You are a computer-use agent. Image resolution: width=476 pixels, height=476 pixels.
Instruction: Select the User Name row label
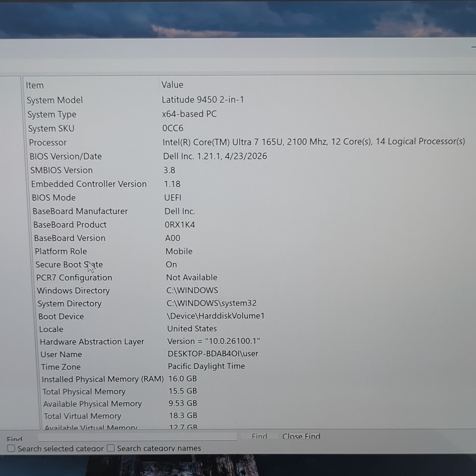pyautogui.click(x=61, y=354)
